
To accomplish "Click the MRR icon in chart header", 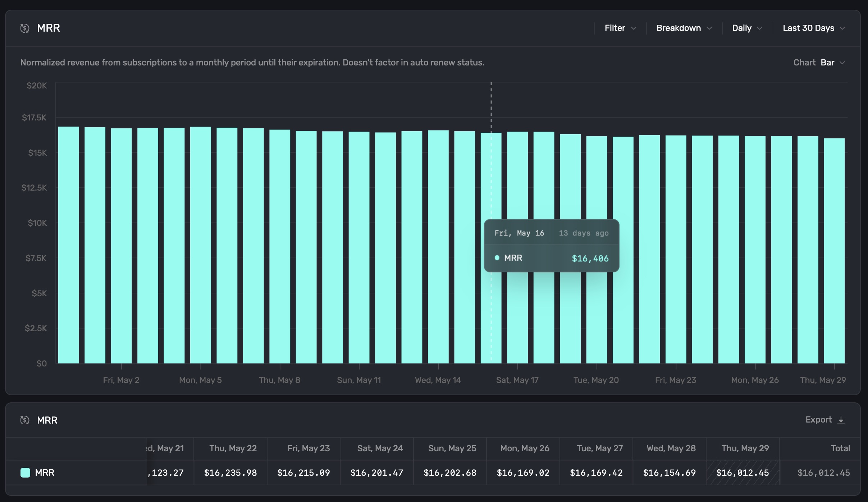I will coord(25,28).
